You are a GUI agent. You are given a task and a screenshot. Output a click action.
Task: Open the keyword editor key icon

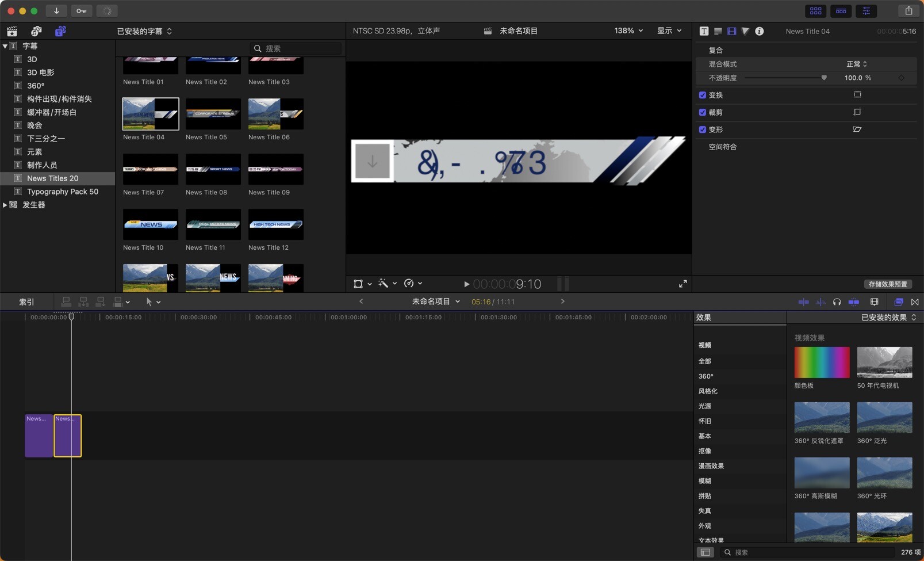click(x=81, y=11)
